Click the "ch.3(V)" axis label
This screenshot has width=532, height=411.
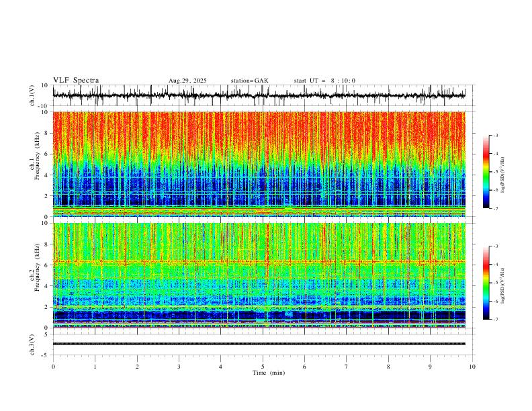32,345
